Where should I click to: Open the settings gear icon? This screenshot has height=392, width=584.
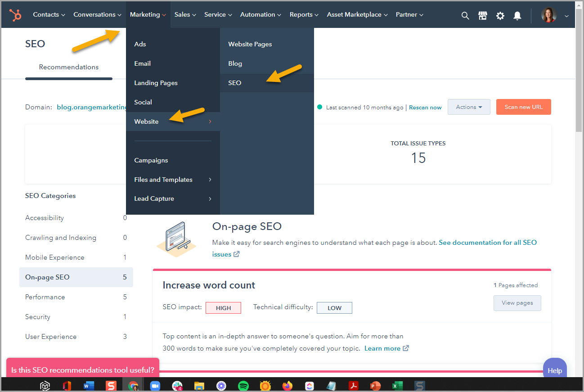coord(500,16)
